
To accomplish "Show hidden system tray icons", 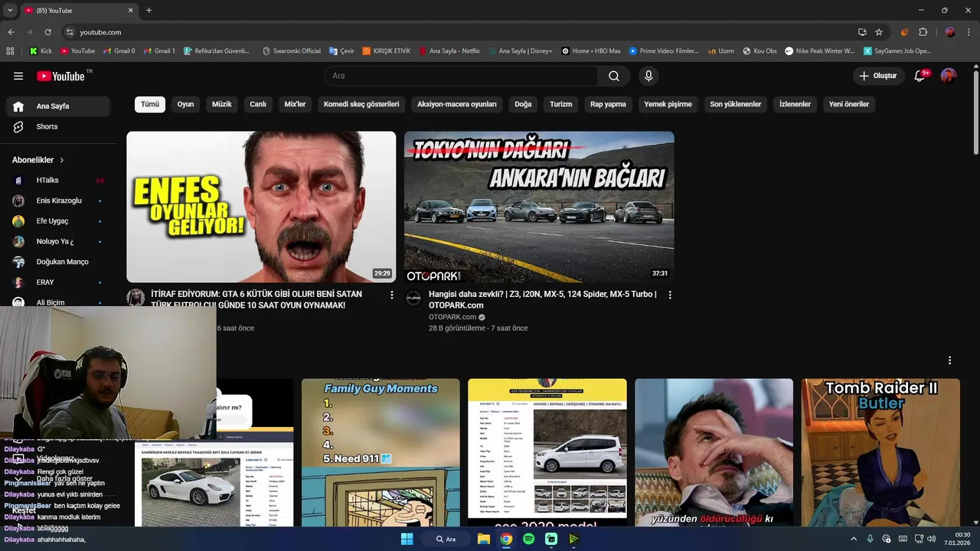I will tap(854, 539).
